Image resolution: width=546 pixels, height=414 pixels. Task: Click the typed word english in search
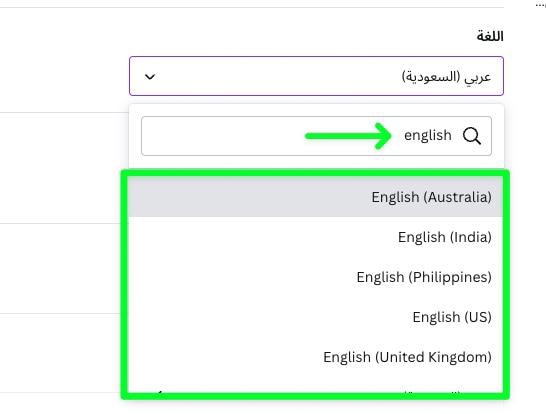point(428,135)
